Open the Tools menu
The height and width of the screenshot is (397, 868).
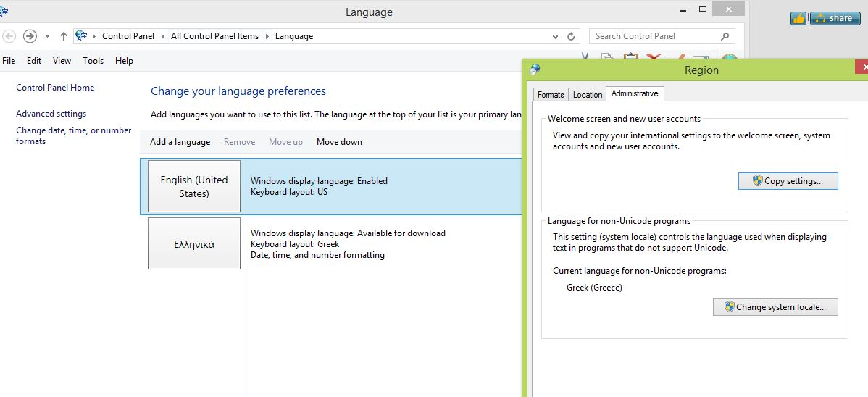93,61
